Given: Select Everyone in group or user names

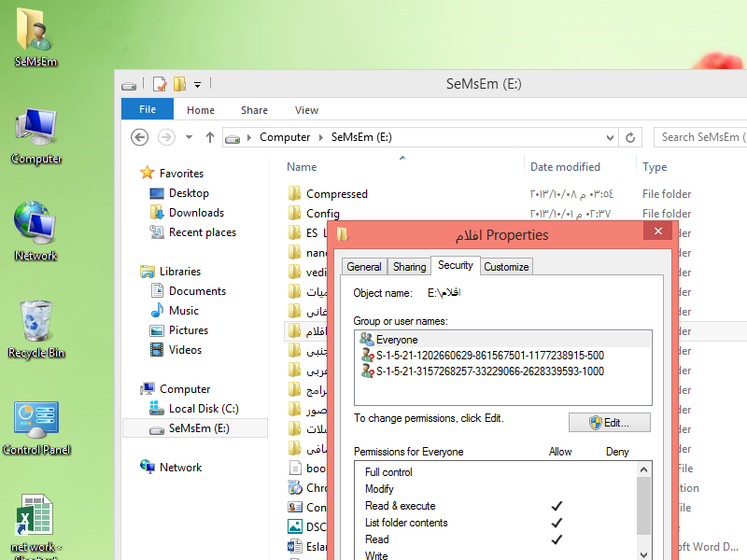Looking at the screenshot, I should [x=503, y=340].
